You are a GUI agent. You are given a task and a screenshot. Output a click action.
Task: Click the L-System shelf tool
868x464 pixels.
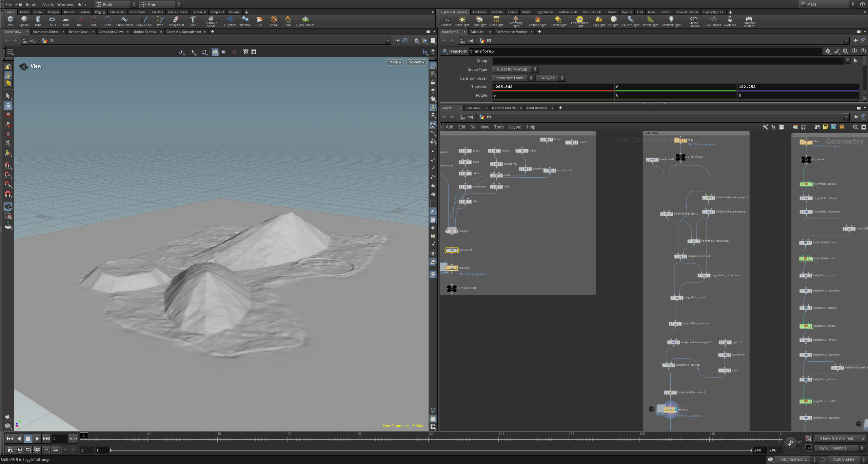coord(230,21)
